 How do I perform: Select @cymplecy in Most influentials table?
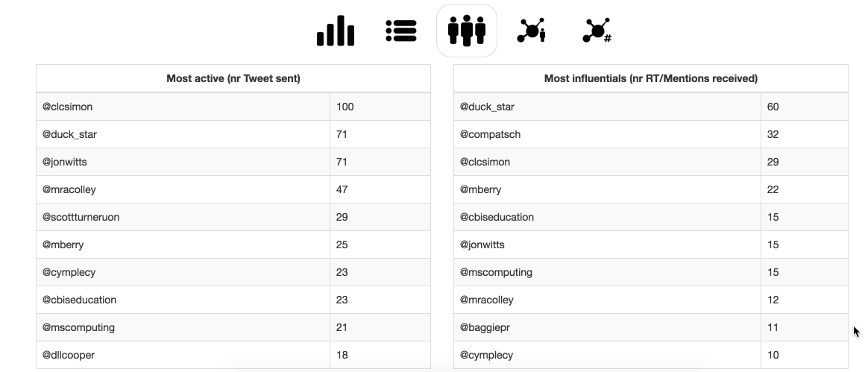tap(486, 355)
